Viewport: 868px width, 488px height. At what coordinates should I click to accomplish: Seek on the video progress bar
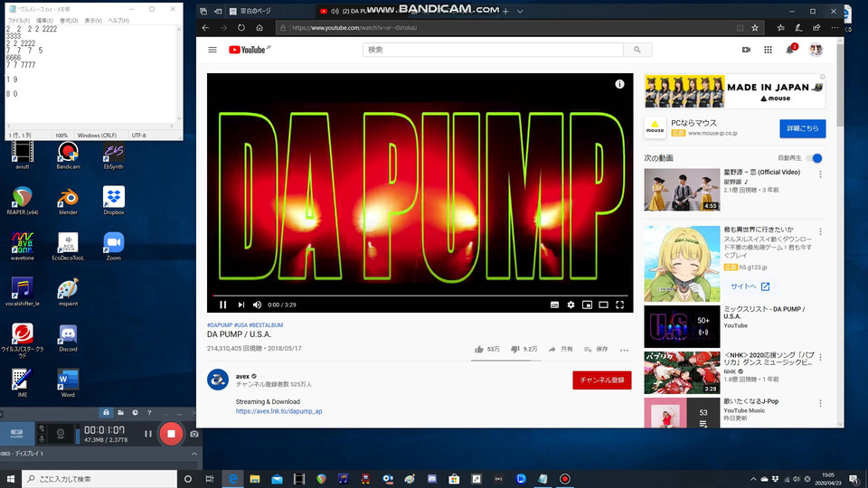click(420, 296)
